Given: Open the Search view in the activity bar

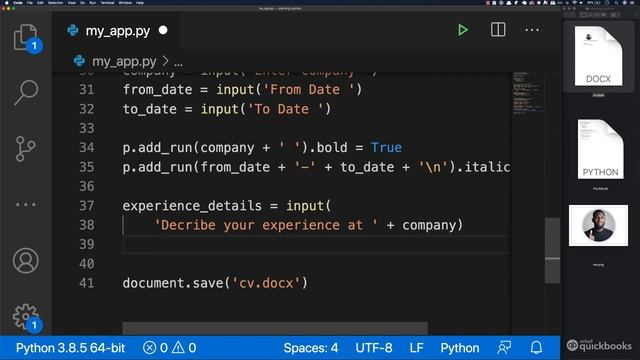Looking at the screenshot, I should click(x=26, y=92).
